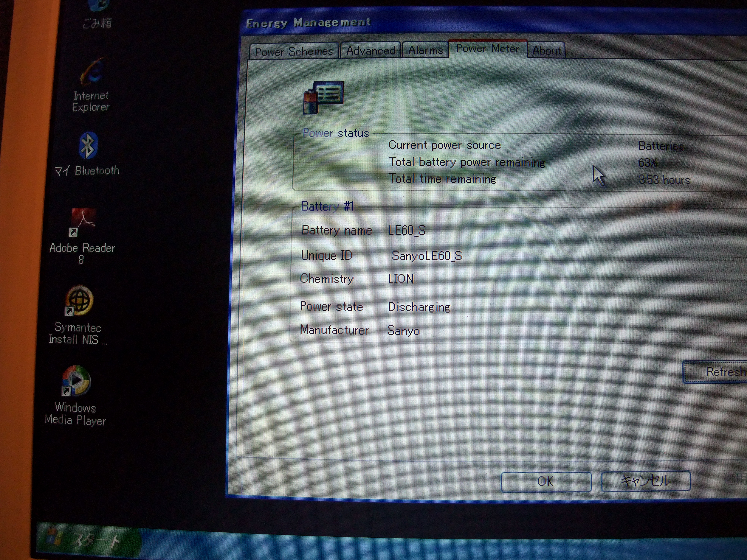
Task: Open the Alarms tab
Action: coord(425,50)
